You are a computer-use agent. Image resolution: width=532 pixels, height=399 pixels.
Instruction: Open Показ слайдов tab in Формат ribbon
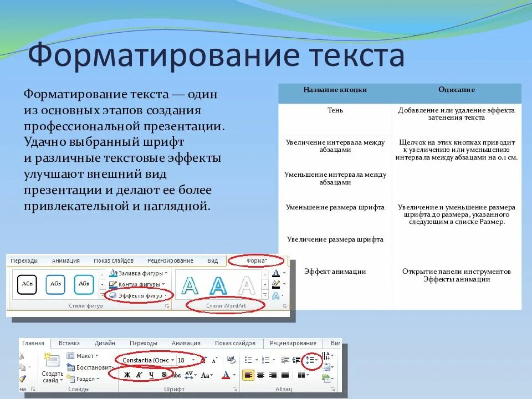114,260
